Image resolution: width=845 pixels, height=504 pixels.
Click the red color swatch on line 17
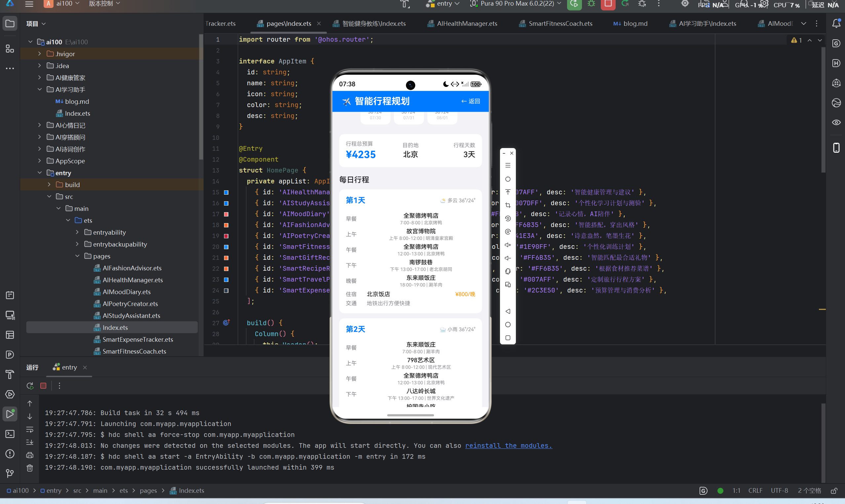226,214
